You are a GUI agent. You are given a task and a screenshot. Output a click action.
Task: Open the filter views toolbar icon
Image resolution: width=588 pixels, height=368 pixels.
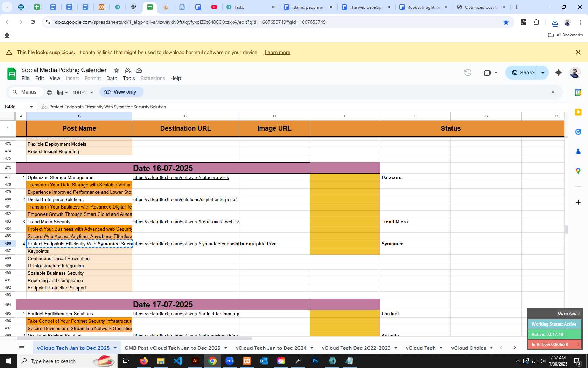click(x=62, y=93)
